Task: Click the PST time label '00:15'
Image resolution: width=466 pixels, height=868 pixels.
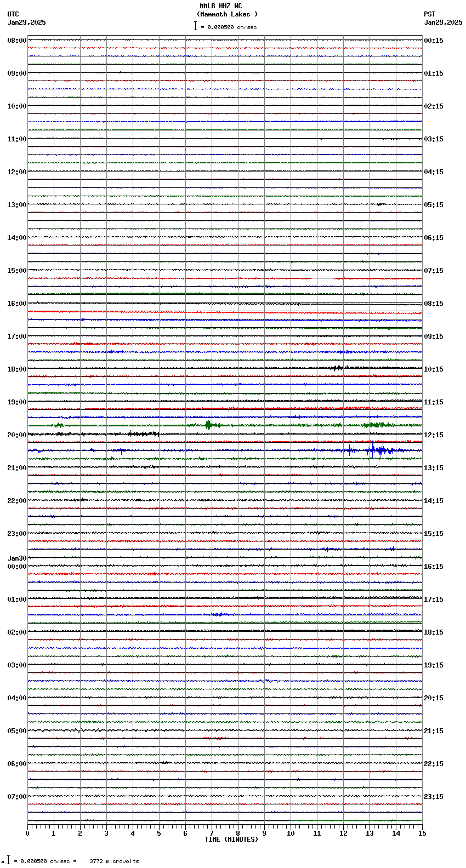Action: (x=434, y=41)
